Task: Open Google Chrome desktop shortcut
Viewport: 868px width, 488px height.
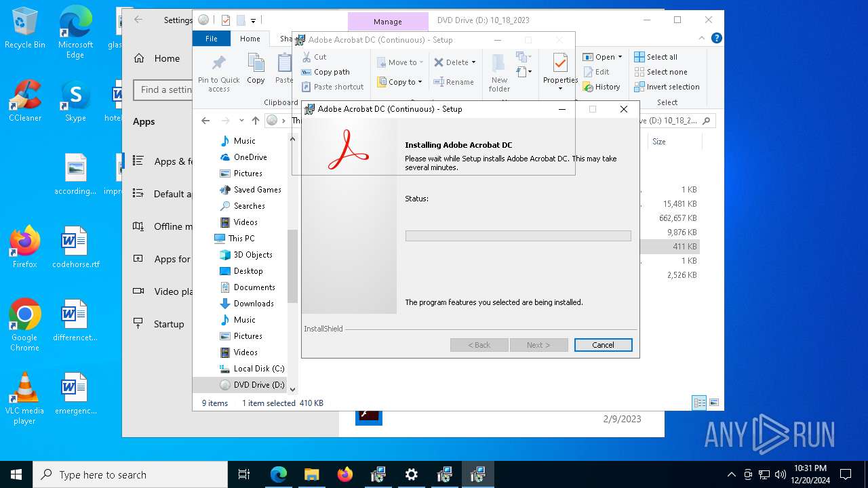Action: point(25,325)
